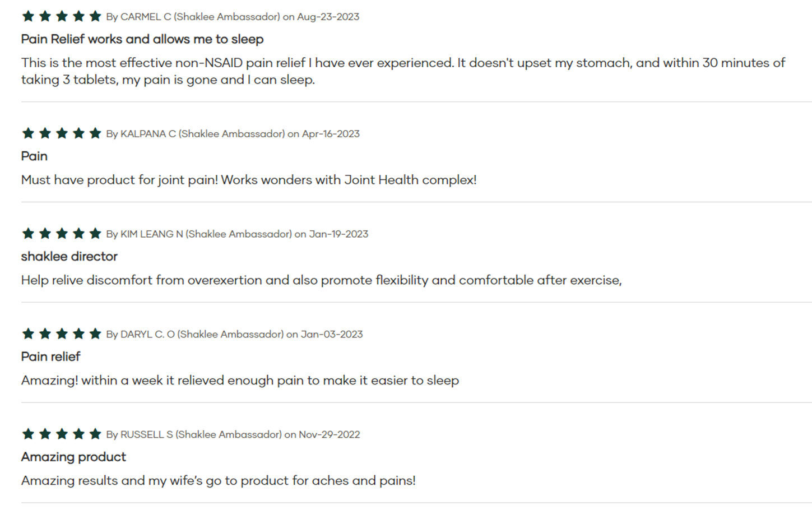
Task: Click 'Amazing! within a week' review body text
Action: 240,381
